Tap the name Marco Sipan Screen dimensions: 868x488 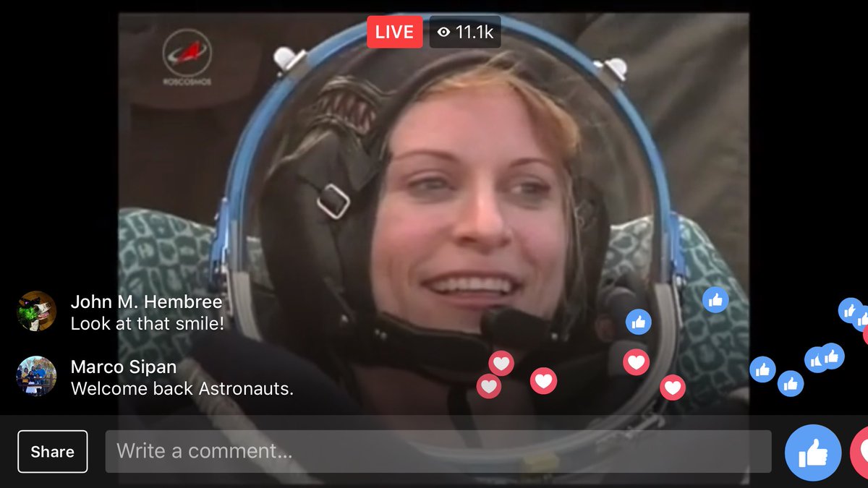124,367
